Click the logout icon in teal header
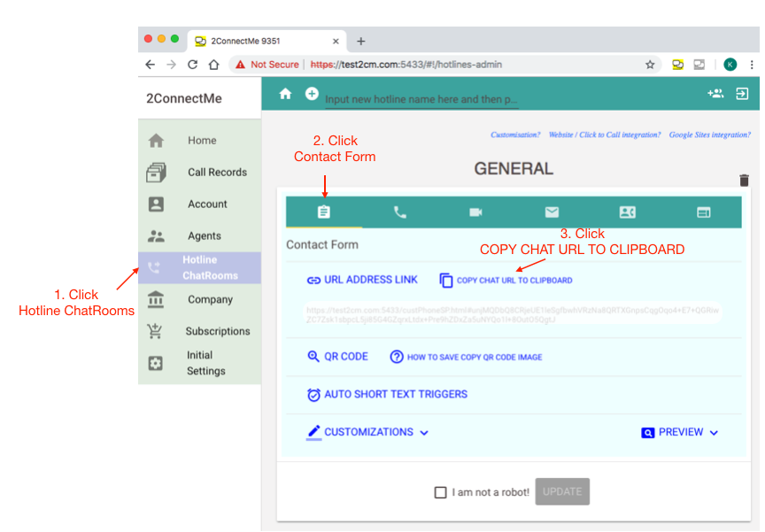Screen dimensions: 765x532 pos(742,93)
